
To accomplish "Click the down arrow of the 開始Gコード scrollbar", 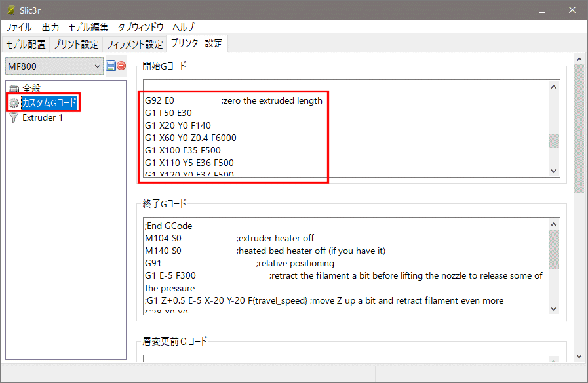I will click(554, 171).
